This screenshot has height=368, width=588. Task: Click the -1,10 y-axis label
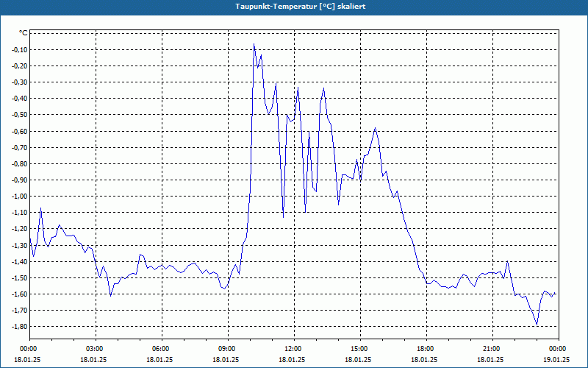[x=20, y=212]
